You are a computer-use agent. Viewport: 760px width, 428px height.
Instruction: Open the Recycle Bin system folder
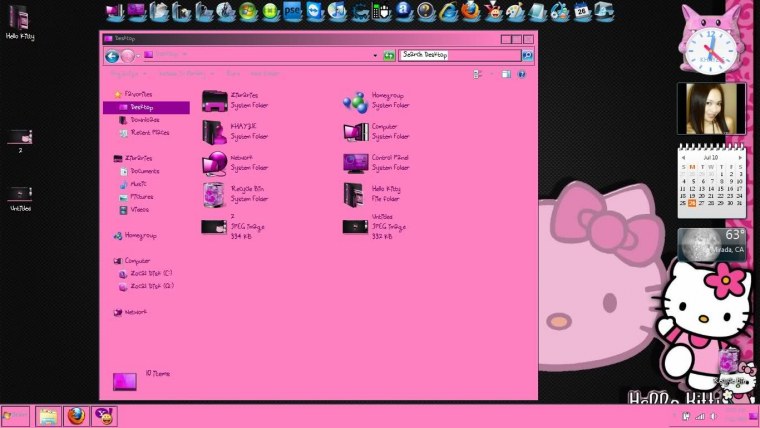[x=215, y=194]
